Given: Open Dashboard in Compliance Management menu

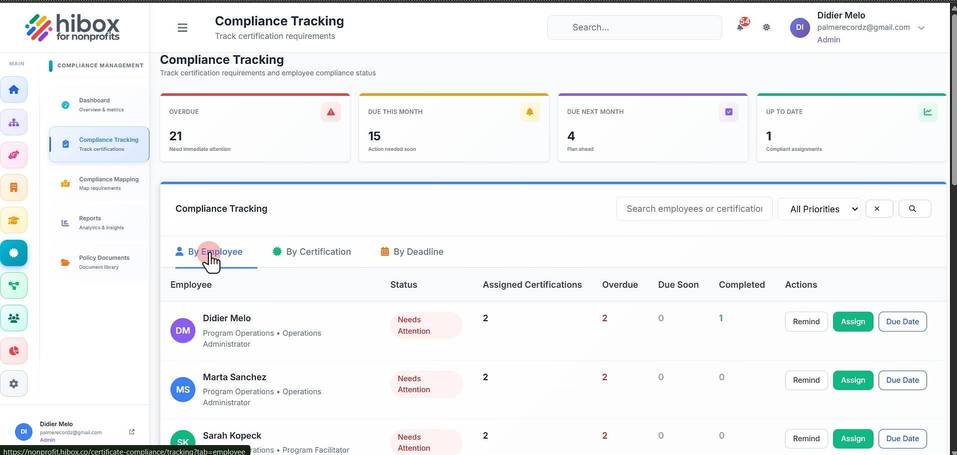Looking at the screenshot, I should point(99,104).
